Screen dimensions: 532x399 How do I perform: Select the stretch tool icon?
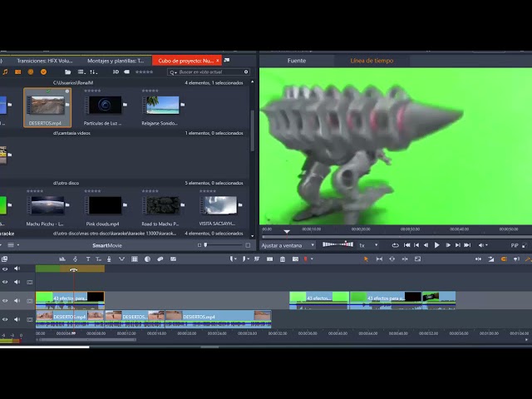[417, 259]
